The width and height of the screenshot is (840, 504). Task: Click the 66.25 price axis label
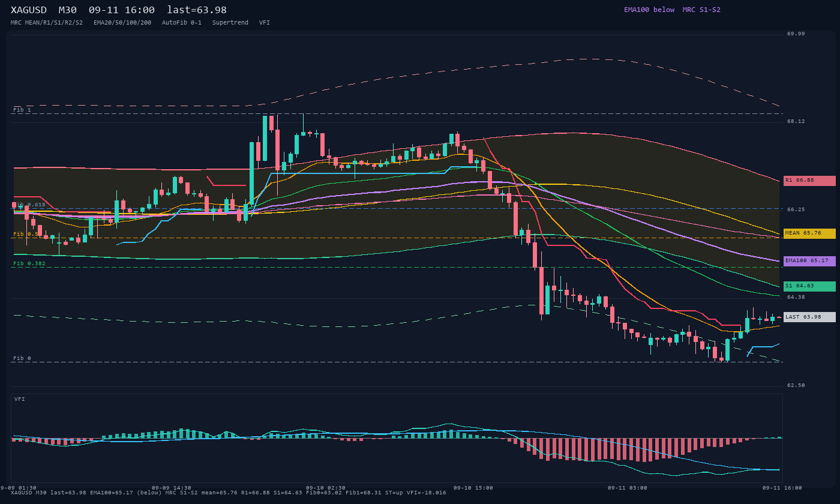tap(796, 209)
